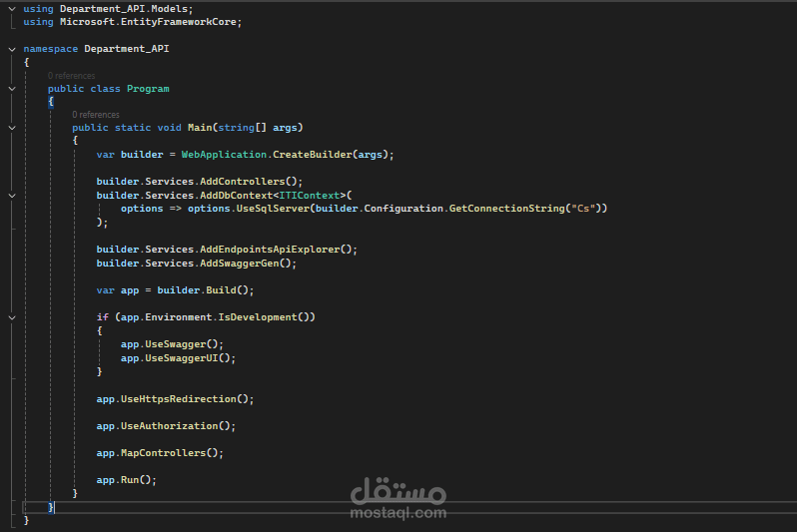Click the Environment property

coord(179,316)
